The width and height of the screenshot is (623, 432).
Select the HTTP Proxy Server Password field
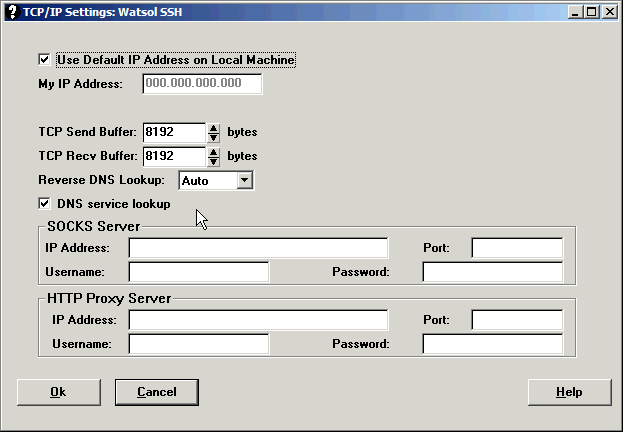tap(492, 344)
